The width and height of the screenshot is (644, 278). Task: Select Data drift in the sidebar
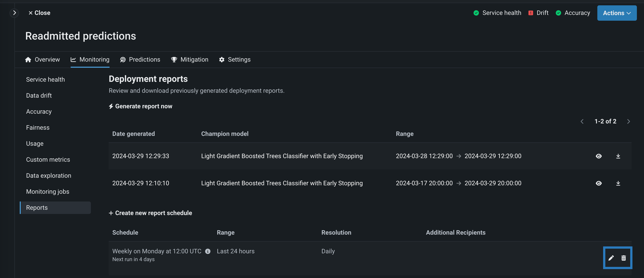point(39,96)
